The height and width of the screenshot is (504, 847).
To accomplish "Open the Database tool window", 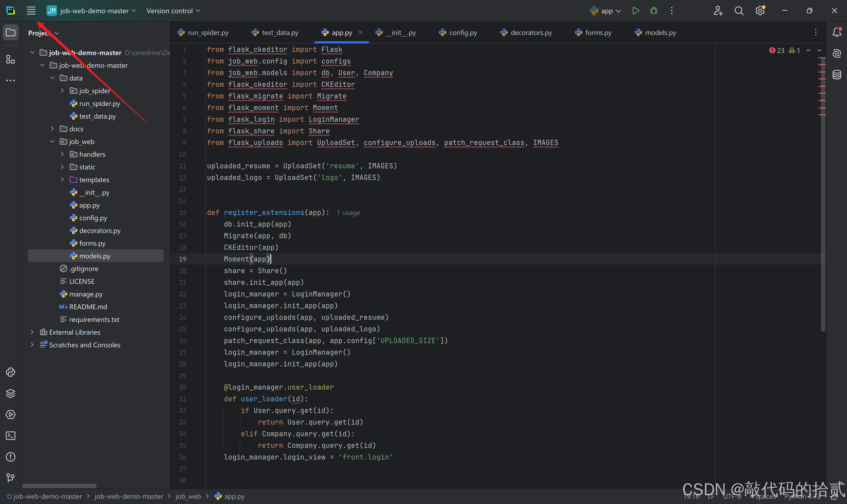I will click(x=837, y=74).
